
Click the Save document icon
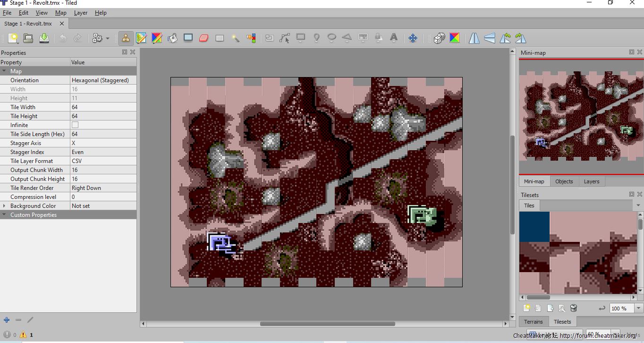[44, 38]
